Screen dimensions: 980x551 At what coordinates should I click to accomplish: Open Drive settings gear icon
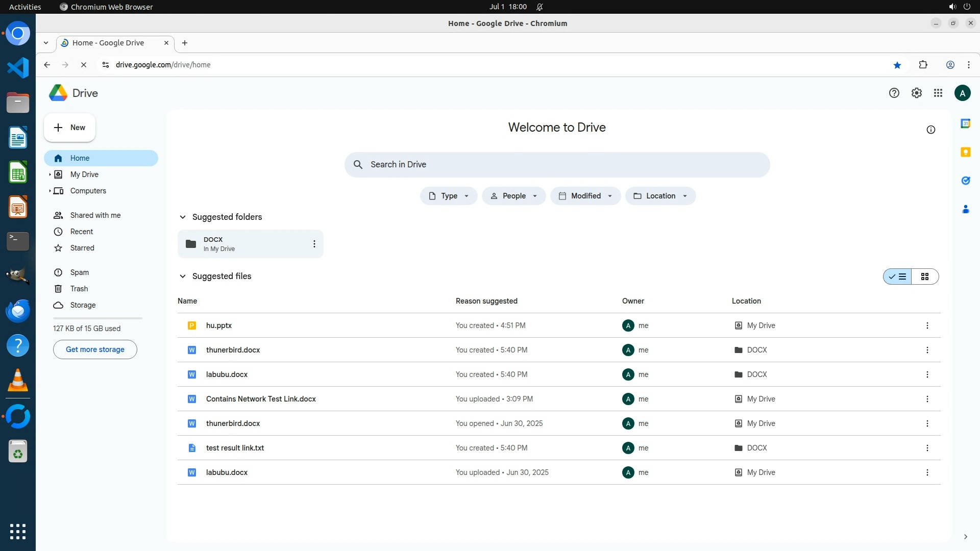click(916, 93)
